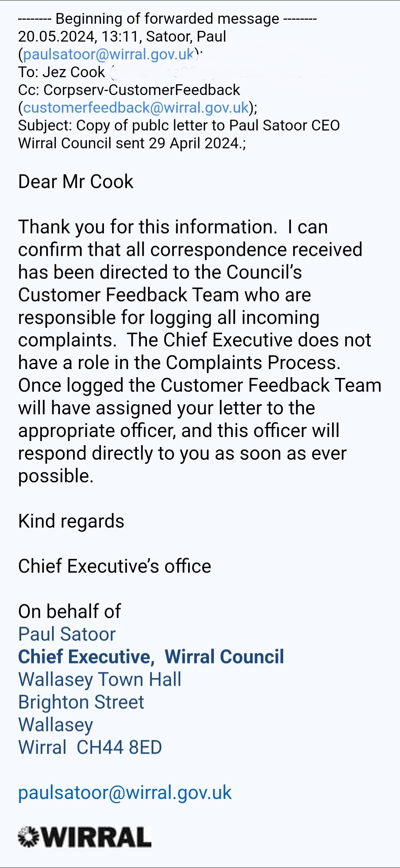Click the WIRRAL wordmark in the logo
This screenshot has width=400, height=868.
coord(97,837)
